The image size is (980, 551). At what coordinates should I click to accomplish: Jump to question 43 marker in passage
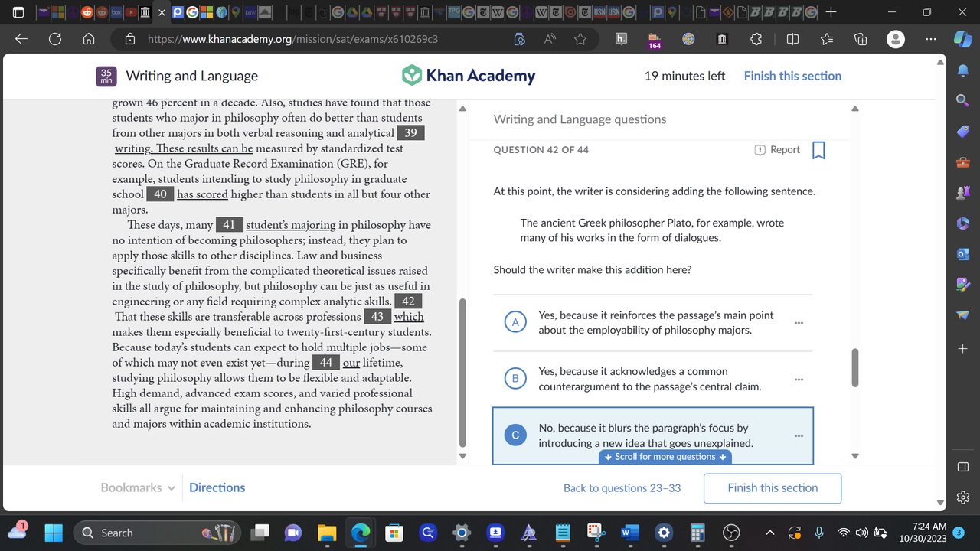[377, 317]
